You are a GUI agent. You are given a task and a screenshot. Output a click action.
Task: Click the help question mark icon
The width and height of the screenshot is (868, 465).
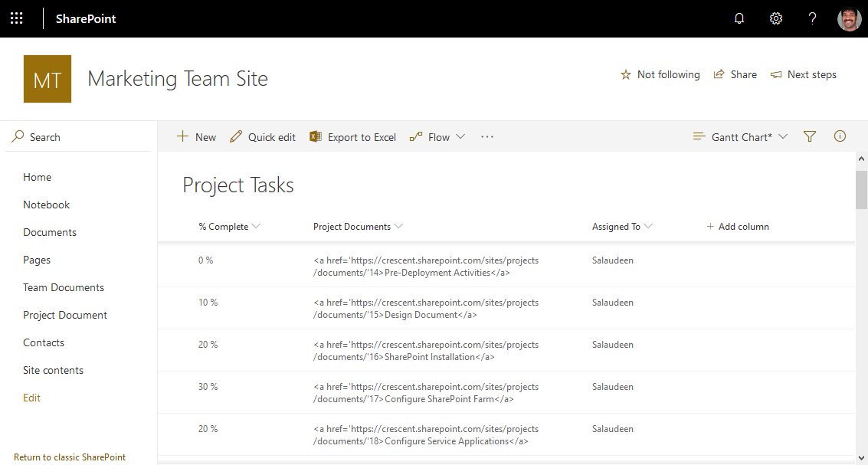click(x=813, y=18)
